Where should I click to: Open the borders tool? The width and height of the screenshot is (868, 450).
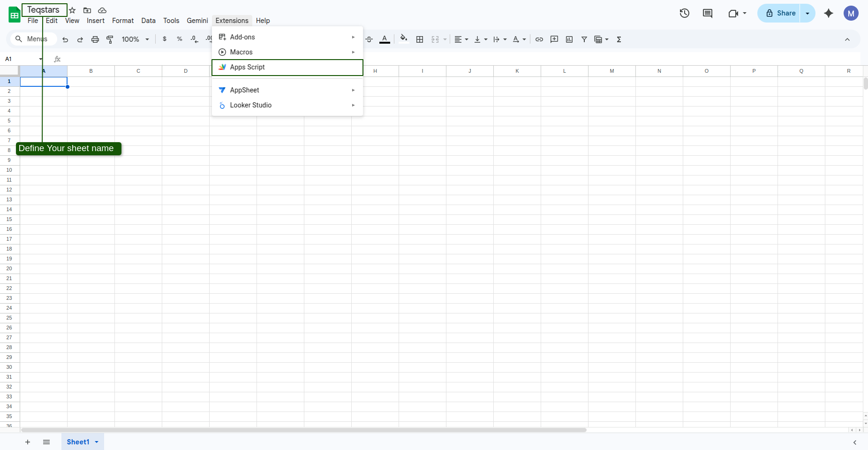click(420, 39)
